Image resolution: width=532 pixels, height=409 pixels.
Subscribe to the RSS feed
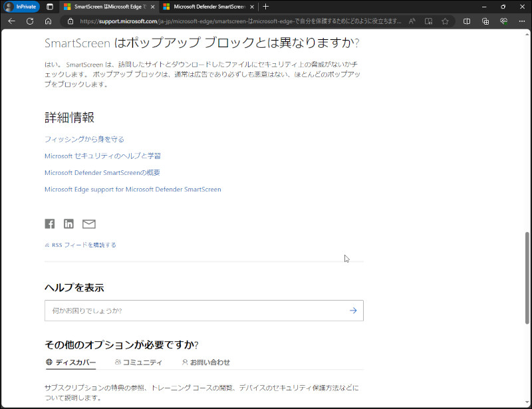click(80, 245)
